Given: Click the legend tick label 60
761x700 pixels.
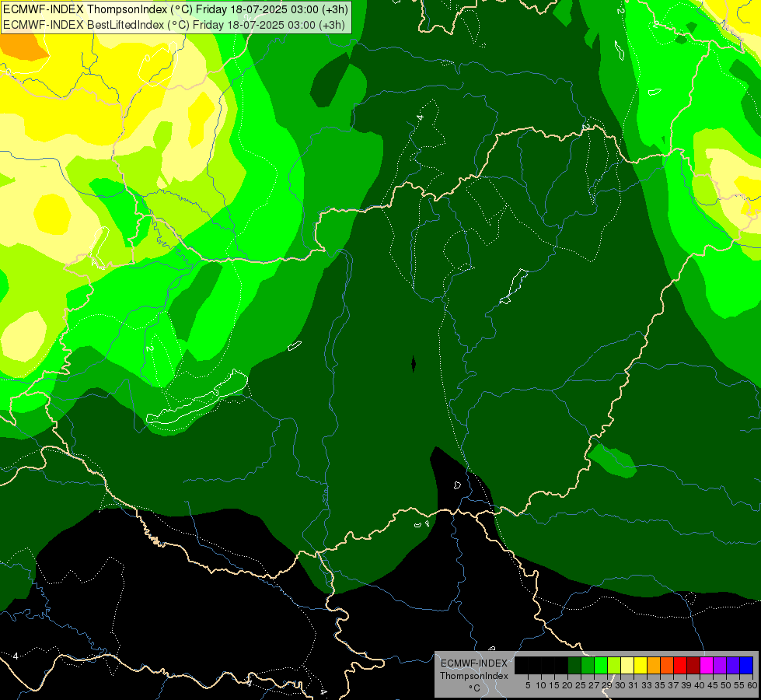Looking at the screenshot, I should tap(752, 685).
